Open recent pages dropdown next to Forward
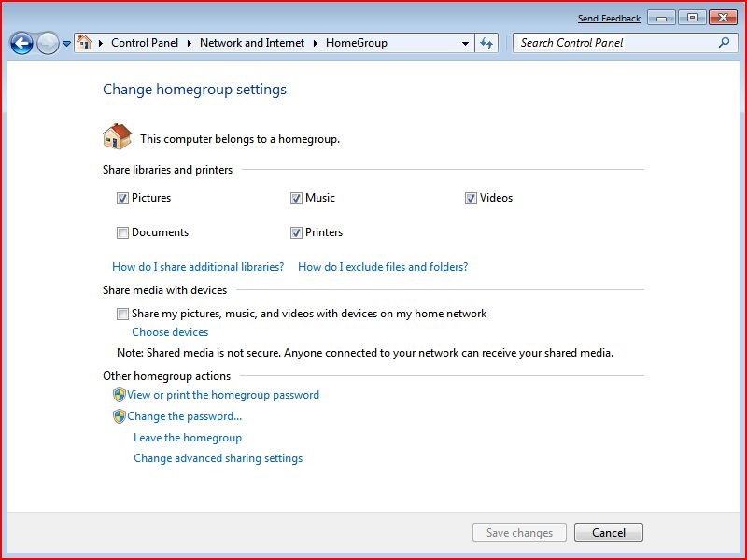This screenshot has width=747, height=560. click(67, 44)
